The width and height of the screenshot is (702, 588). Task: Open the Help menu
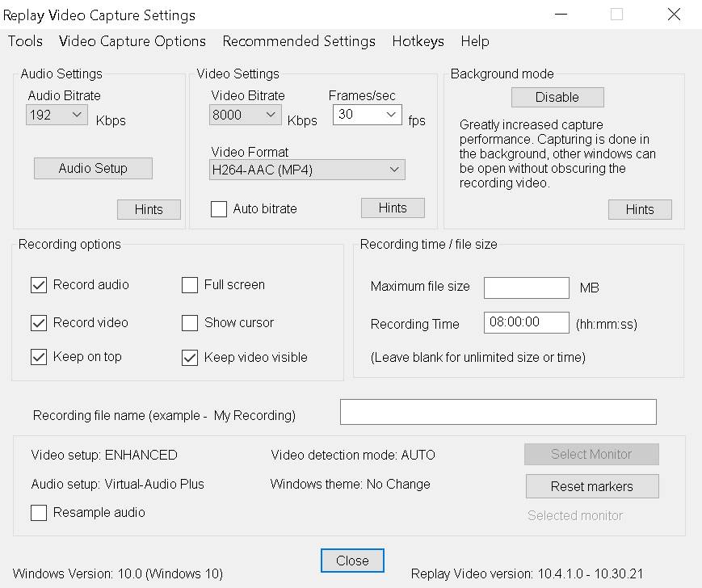pos(475,41)
